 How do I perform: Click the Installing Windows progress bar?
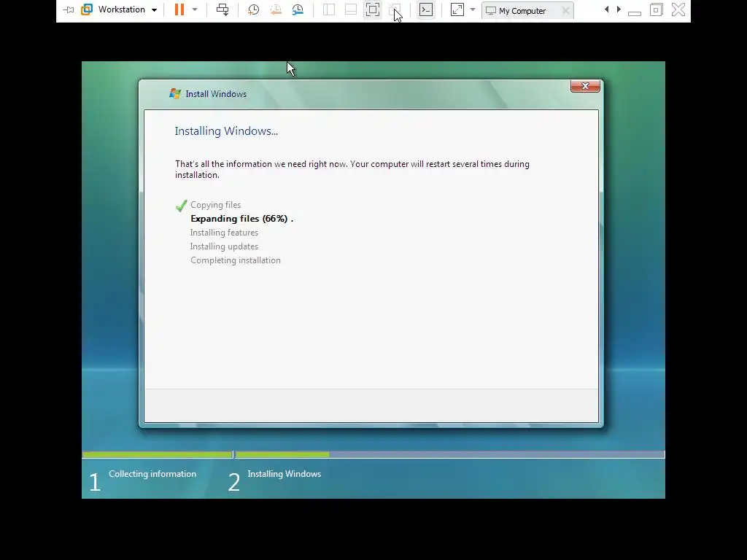pos(449,455)
